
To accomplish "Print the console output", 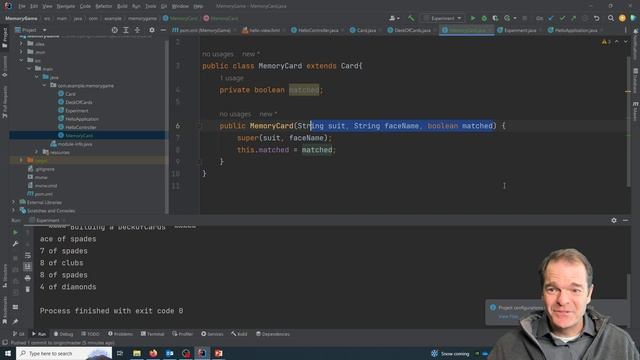I will coord(27,278).
